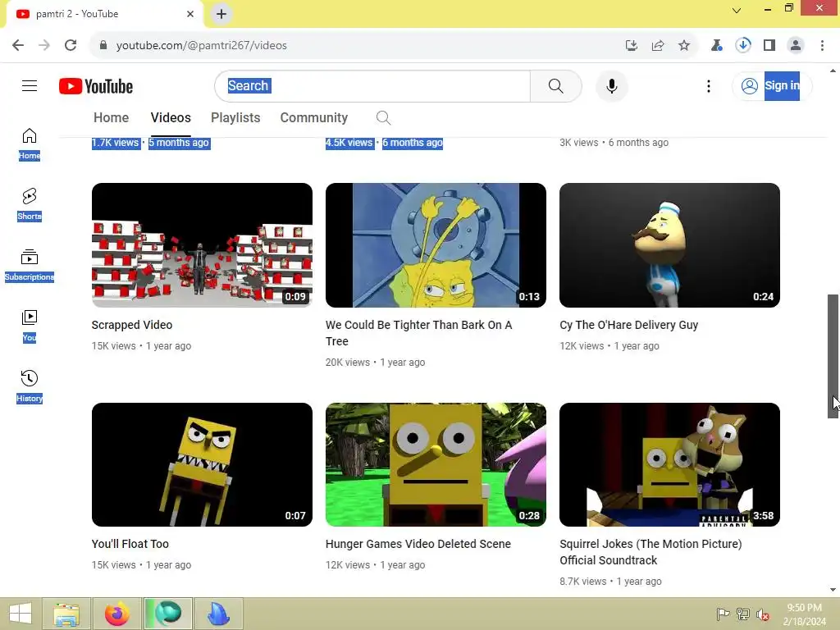Screen dimensions: 840x630
Task: Click the 'You'll Float Too' title
Action: click(130, 544)
